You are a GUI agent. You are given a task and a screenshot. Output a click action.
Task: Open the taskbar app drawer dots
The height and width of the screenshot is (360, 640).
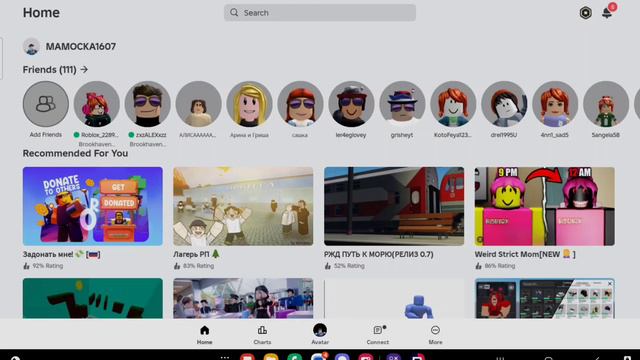click(224, 357)
